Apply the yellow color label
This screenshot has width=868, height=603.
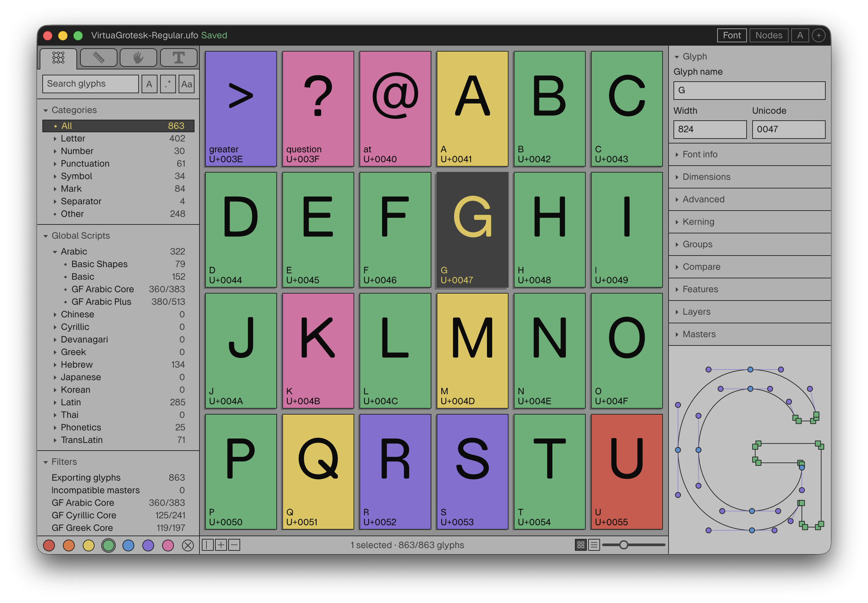(x=88, y=545)
